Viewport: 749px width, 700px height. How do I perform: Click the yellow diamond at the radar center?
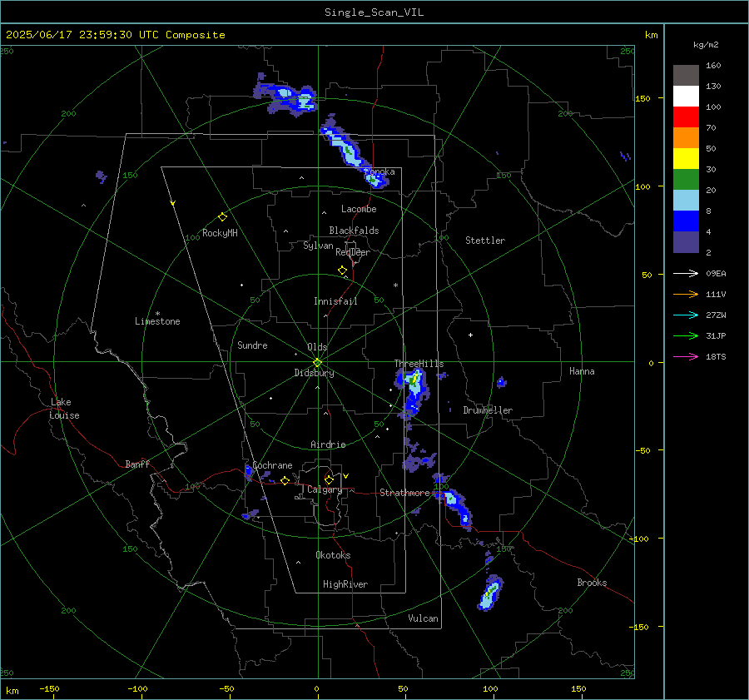point(317,362)
